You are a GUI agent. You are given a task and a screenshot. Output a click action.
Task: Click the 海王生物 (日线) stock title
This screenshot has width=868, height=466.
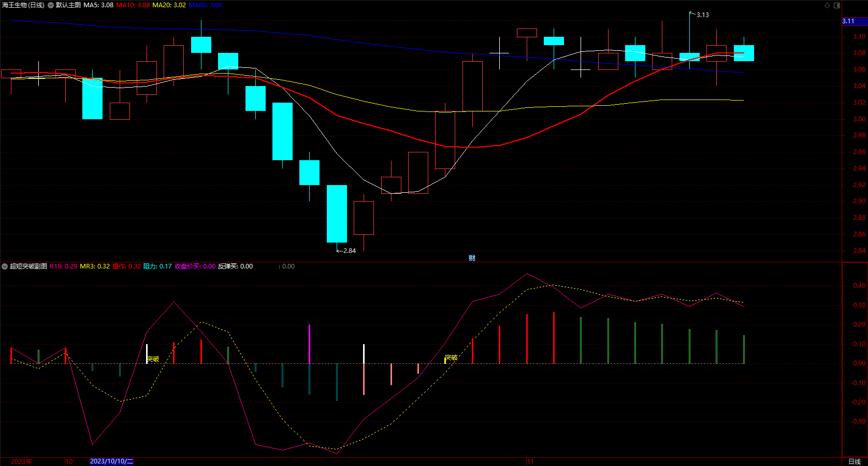click(x=23, y=5)
